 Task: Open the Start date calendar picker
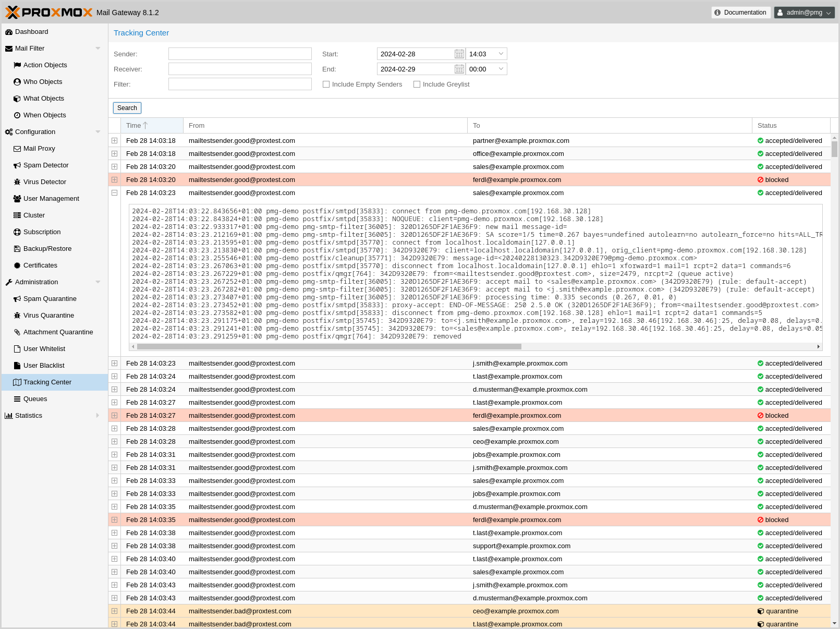point(459,54)
